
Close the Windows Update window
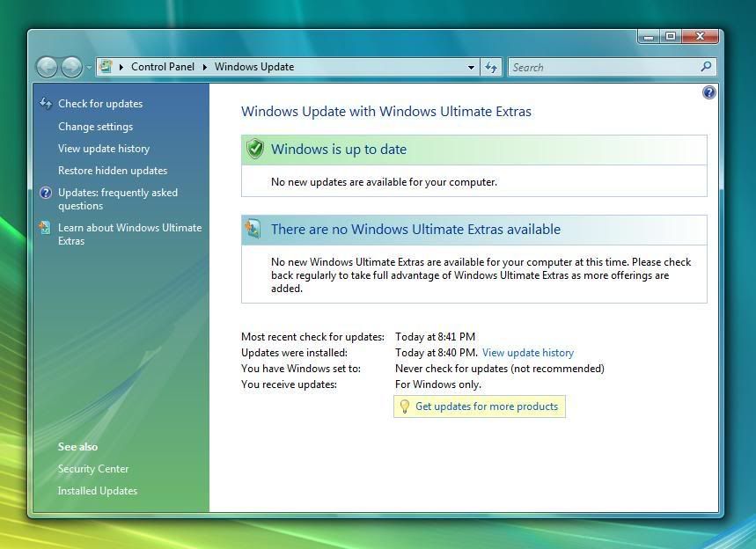click(x=700, y=37)
